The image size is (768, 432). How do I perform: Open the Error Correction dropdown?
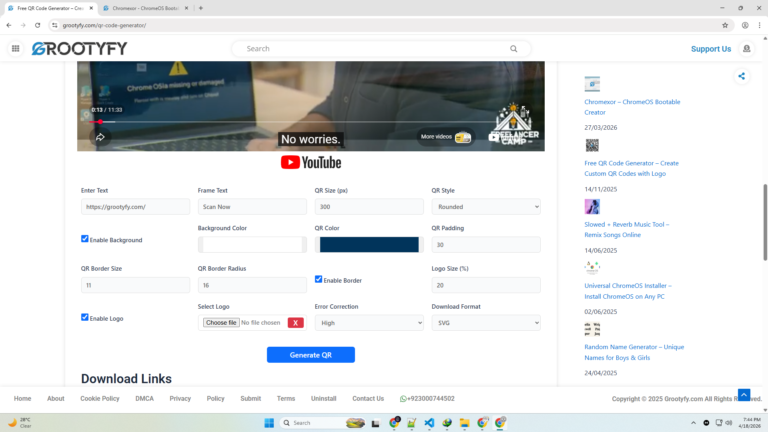click(x=369, y=323)
